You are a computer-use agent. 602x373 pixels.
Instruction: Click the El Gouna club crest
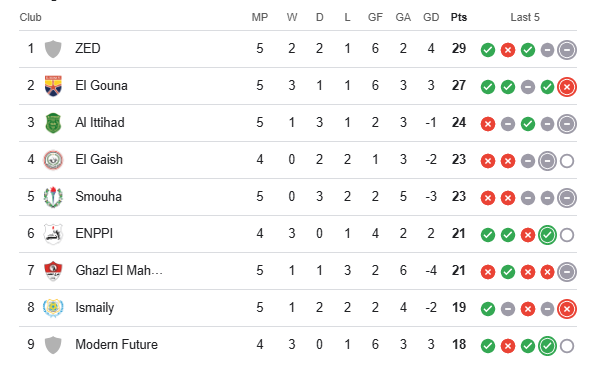pyautogui.click(x=53, y=86)
